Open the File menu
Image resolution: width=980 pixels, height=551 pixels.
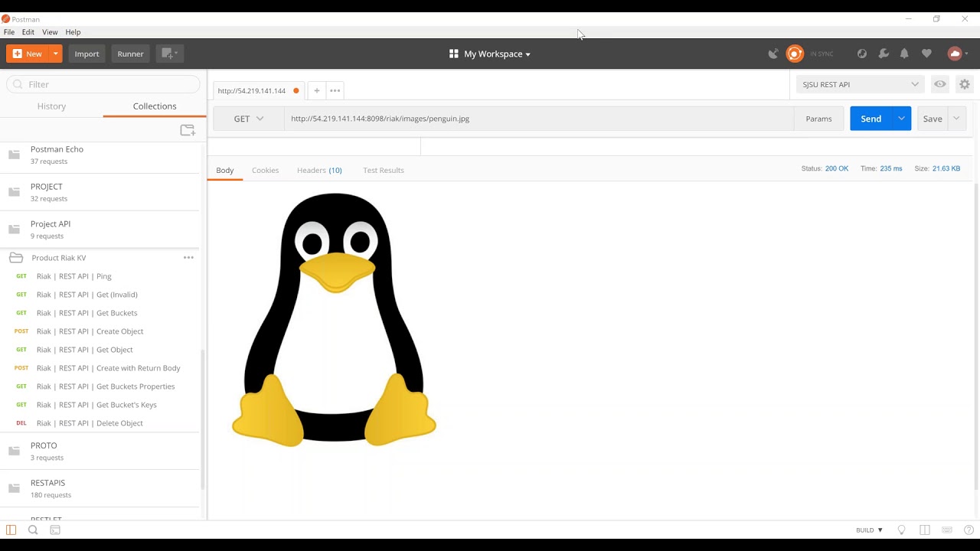coord(9,32)
